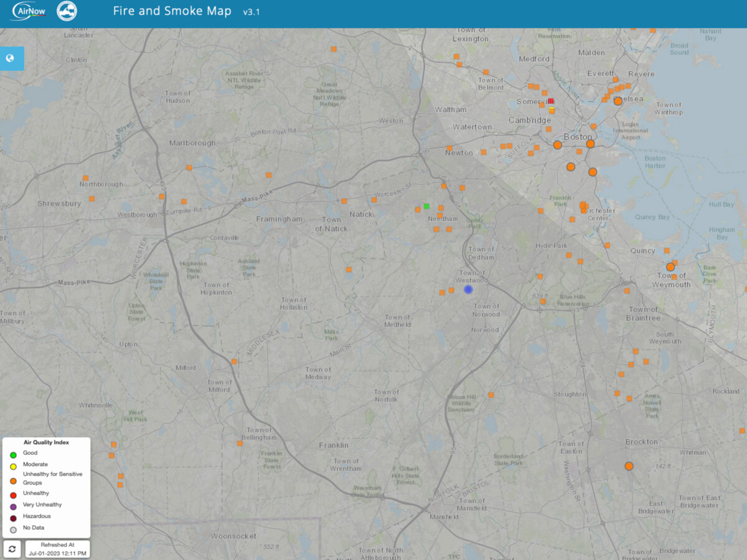
Task: Select the orange square sensor above Northborough
Action: tap(85, 178)
